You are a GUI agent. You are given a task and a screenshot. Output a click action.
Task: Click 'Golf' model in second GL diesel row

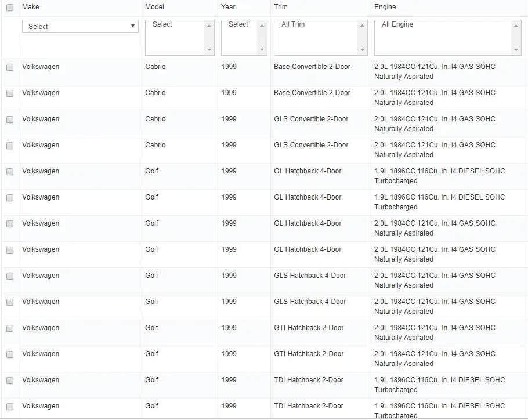point(151,197)
